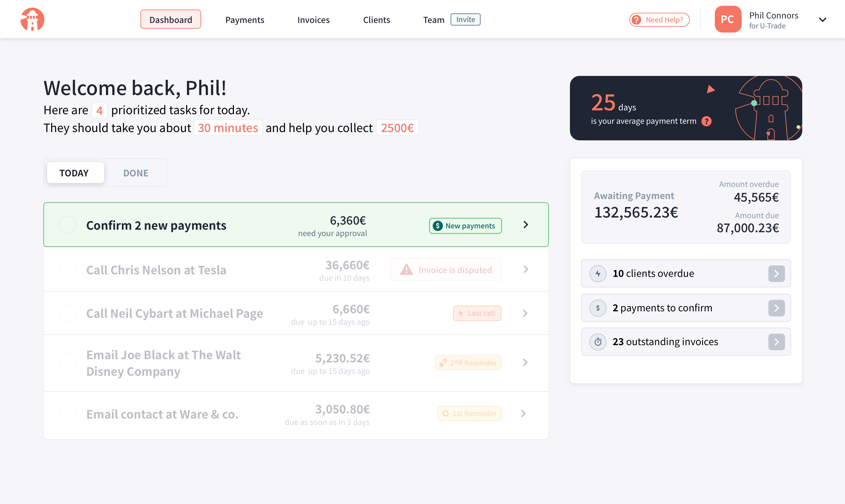Open the Invoices nav item
This screenshot has width=845, height=504.
point(313,20)
